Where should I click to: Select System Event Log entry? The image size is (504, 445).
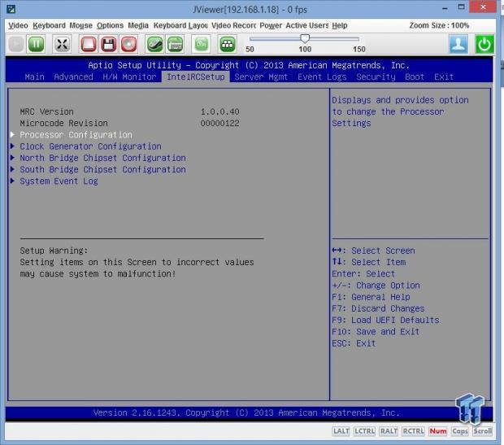[x=59, y=181]
